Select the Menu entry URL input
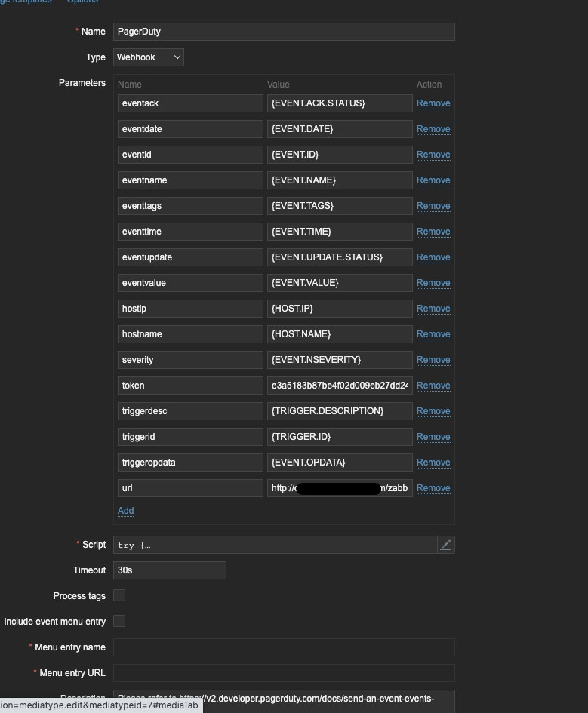588x713 pixels. click(x=284, y=673)
